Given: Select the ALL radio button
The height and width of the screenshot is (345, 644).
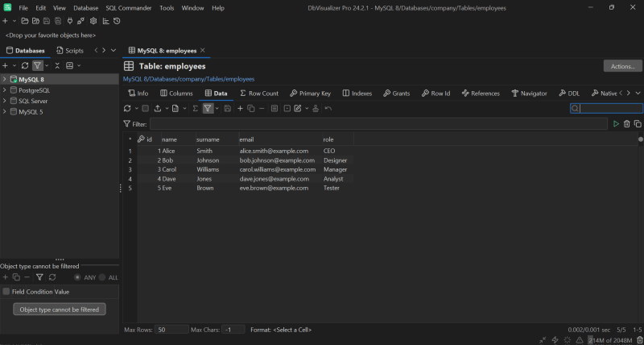Looking at the screenshot, I should [x=101, y=277].
